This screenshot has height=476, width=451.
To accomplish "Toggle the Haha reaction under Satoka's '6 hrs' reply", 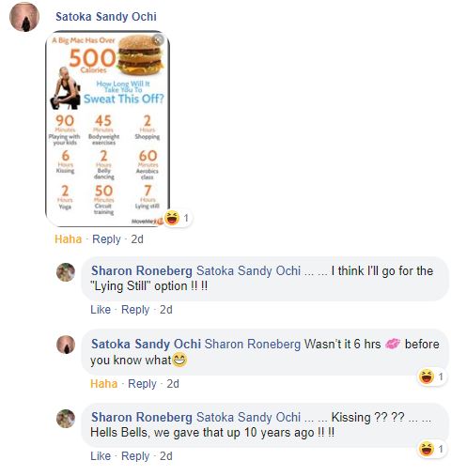I will click(103, 384).
